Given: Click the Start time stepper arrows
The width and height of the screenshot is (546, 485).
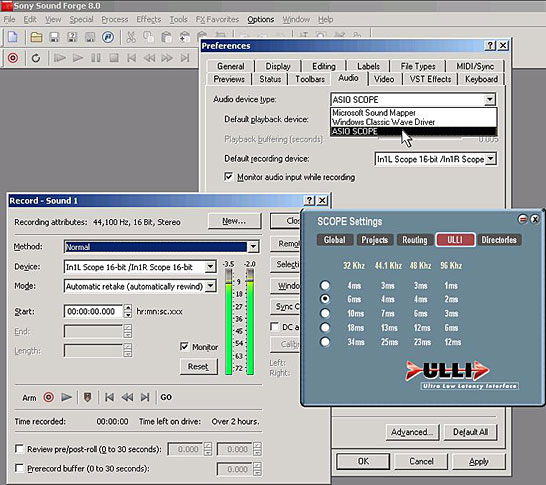Looking at the screenshot, I should pos(128,311).
